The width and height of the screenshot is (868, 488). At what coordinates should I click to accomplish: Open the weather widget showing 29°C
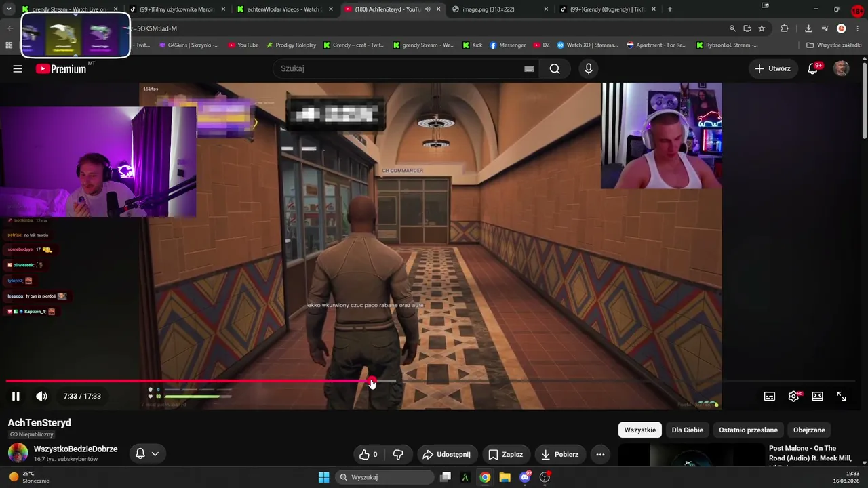coord(28,477)
